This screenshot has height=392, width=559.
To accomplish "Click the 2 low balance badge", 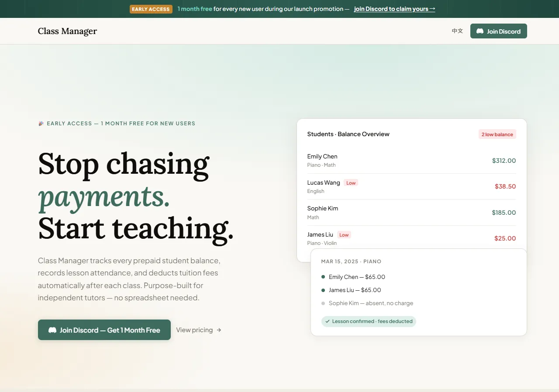I will pos(497,134).
